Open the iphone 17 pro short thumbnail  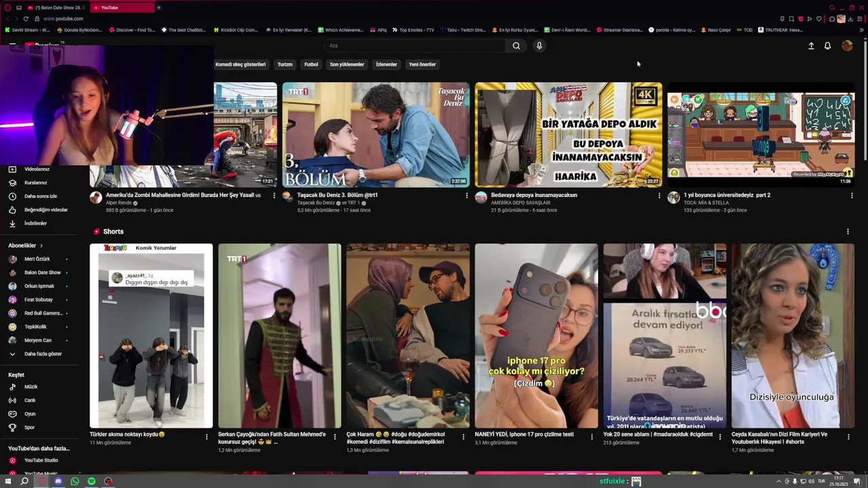pyautogui.click(x=536, y=336)
